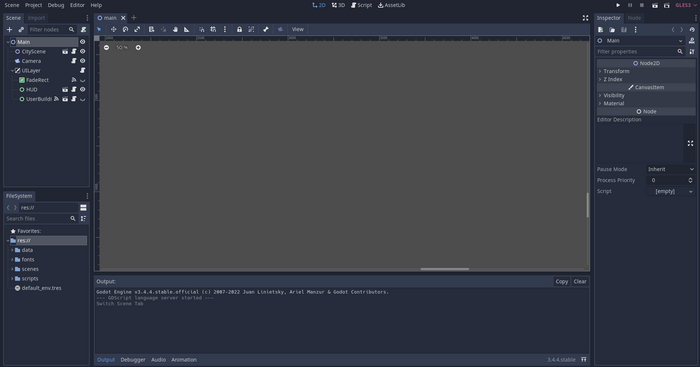Screen dimensions: 700x367
Task: Activate the Select Mode arrow tool
Action: (x=99, y=29)
